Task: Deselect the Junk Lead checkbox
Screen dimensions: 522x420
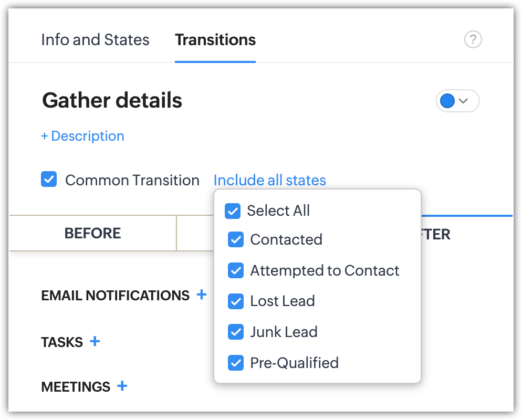Action: point(236,332)
